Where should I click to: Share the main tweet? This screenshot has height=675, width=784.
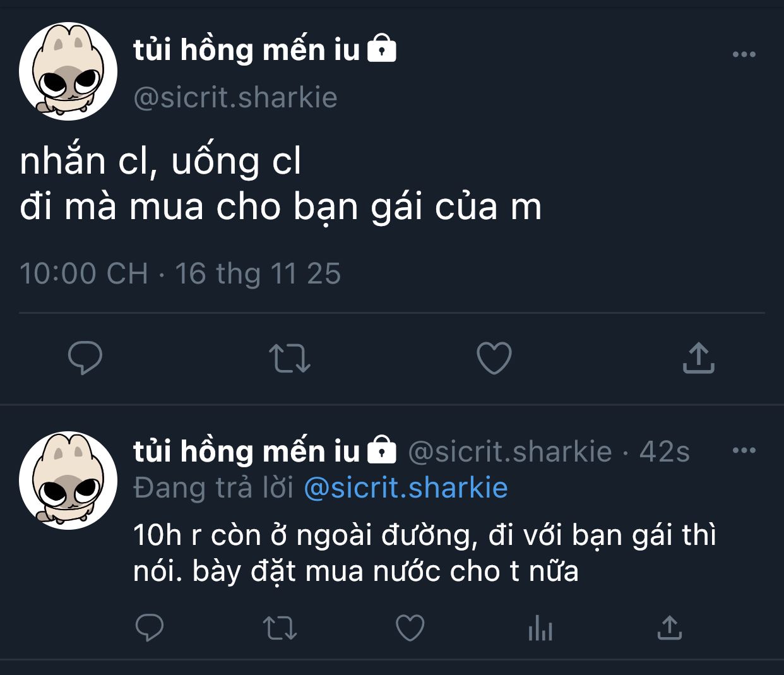pos(698,357)
